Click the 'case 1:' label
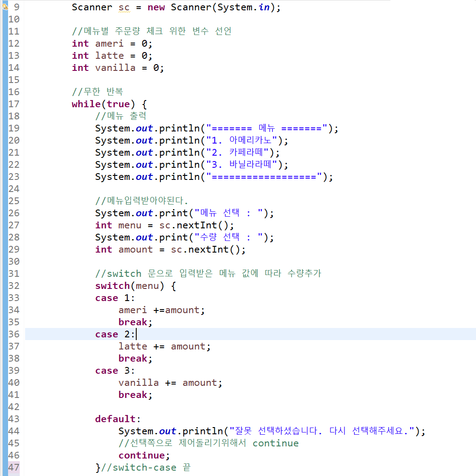Screen dimensions: 476x476 tap(115, 298)
